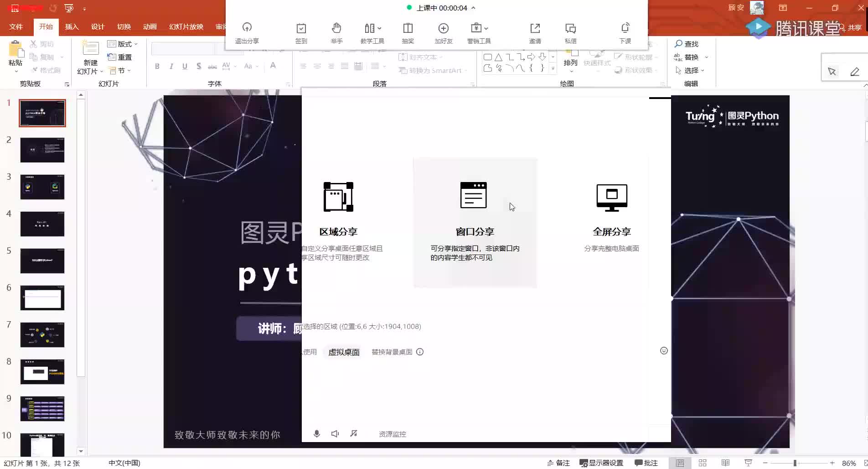Toggle Bold formatting
The width and height of the screenshot is (868, 469).
click(157, 66)
